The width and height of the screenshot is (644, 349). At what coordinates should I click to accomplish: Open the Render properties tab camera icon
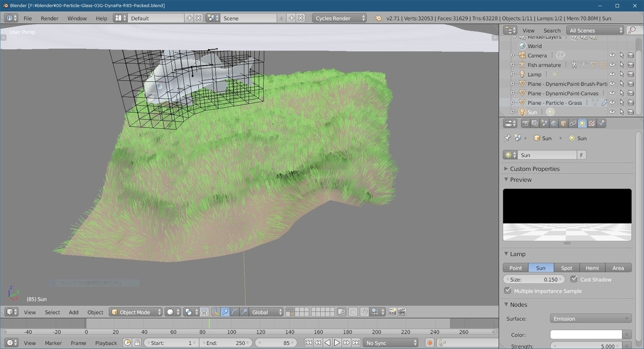pyautogui.click(x=526, y=123)
